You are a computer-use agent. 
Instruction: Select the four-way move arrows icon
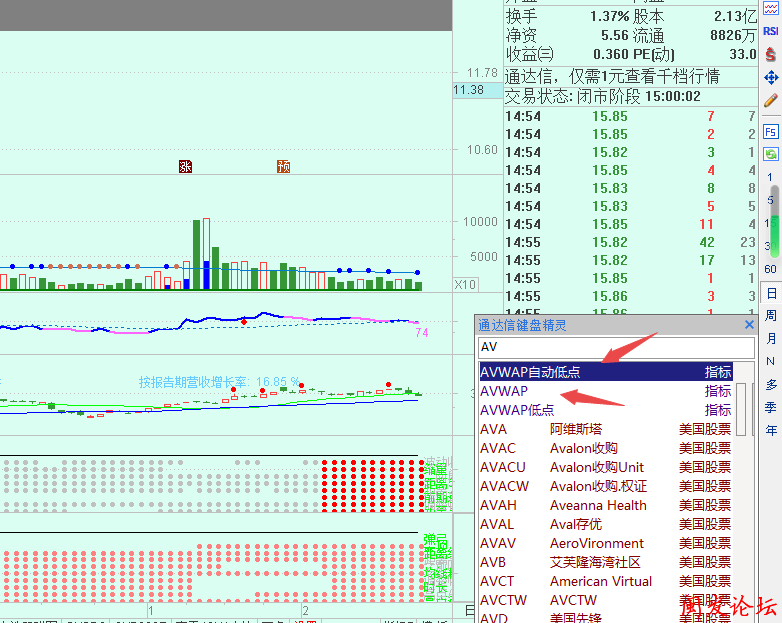click(771, 77)
